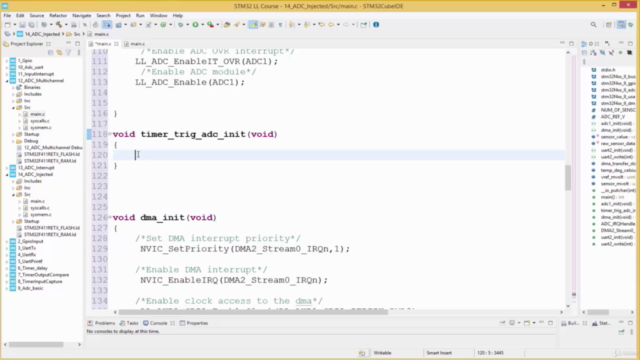Expand the 1_Gpio project
This screenshot has height=360, width=640.
point(7,60)
